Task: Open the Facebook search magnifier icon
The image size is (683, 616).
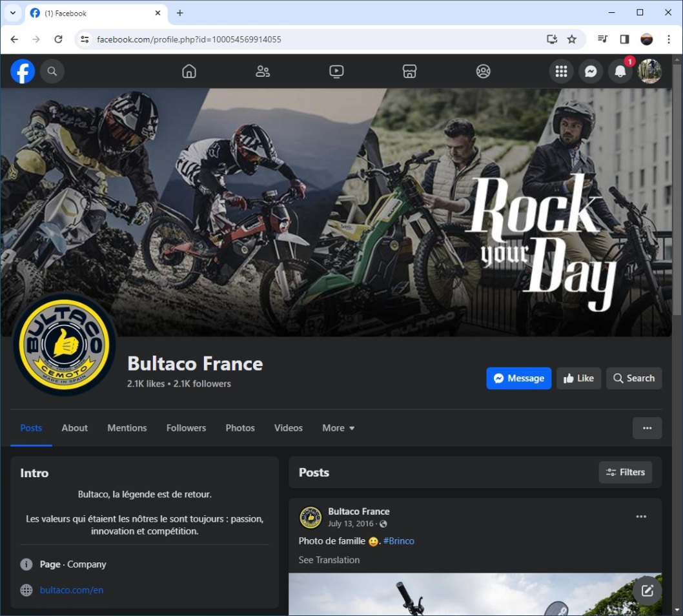Action: click(52, 71)
